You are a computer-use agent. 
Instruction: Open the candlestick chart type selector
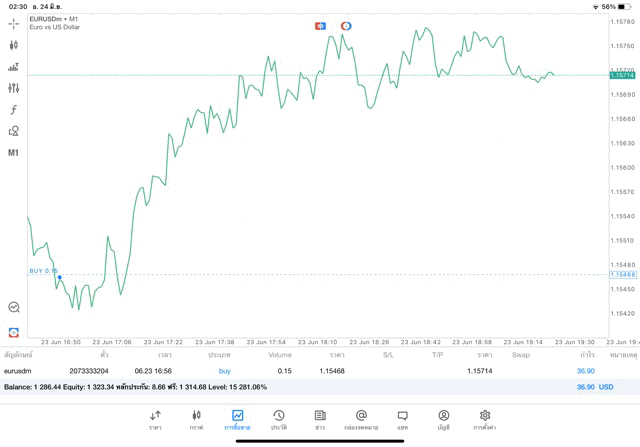tap(14, 45)
